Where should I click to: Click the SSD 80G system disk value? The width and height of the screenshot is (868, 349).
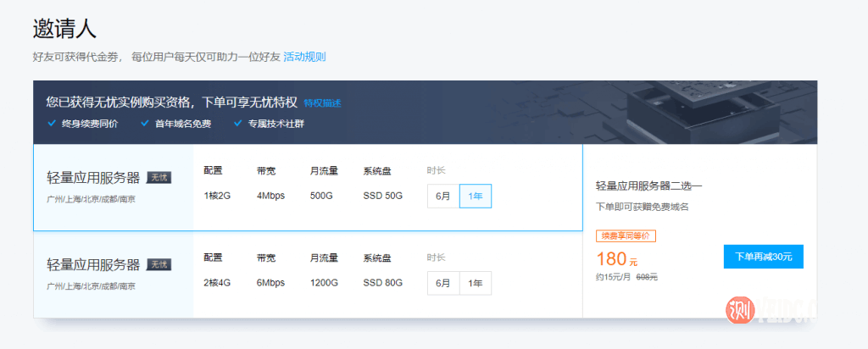point(382,283)
